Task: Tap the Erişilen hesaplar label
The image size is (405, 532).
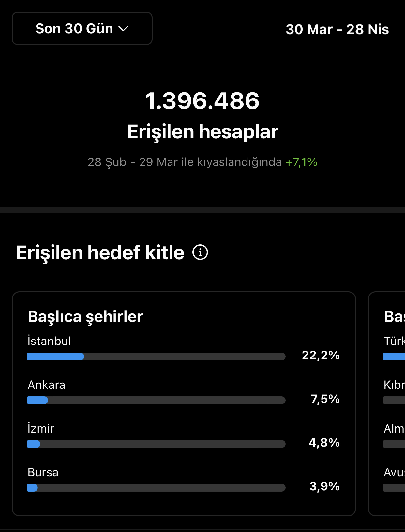Action: 203,132
